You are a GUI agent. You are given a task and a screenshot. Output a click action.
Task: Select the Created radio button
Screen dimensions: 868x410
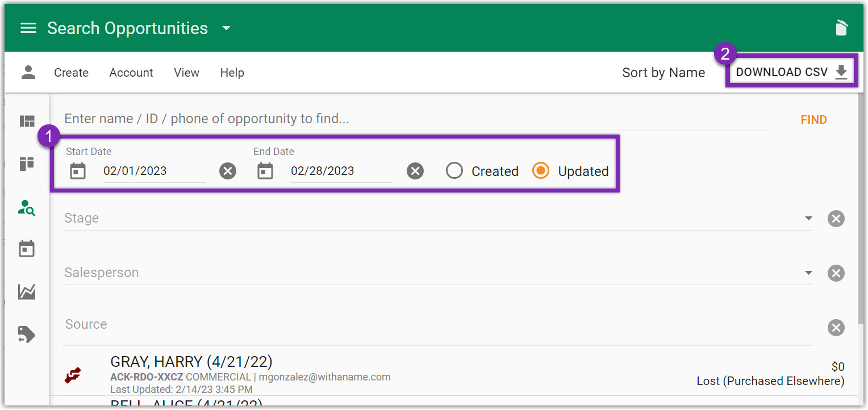tap(454, 171)
